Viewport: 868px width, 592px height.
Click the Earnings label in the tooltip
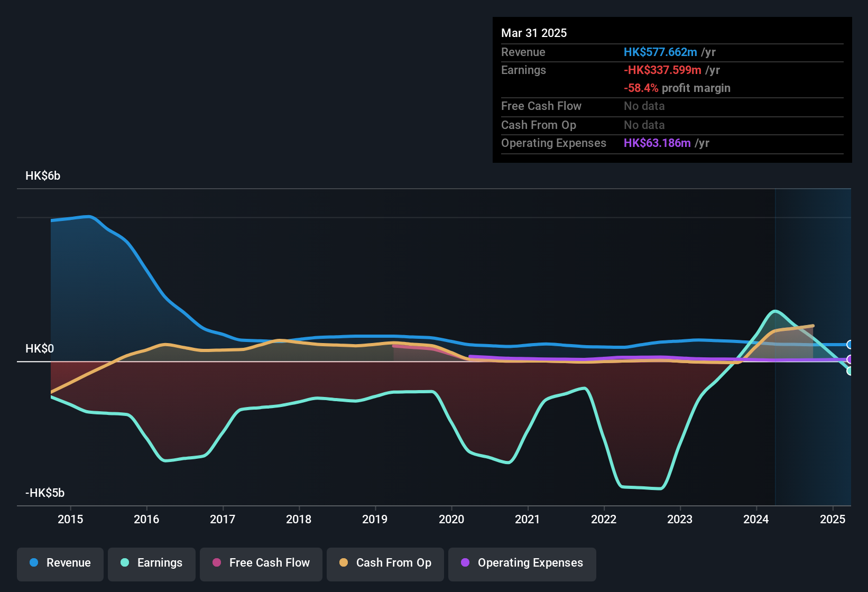tap(523, 70)
